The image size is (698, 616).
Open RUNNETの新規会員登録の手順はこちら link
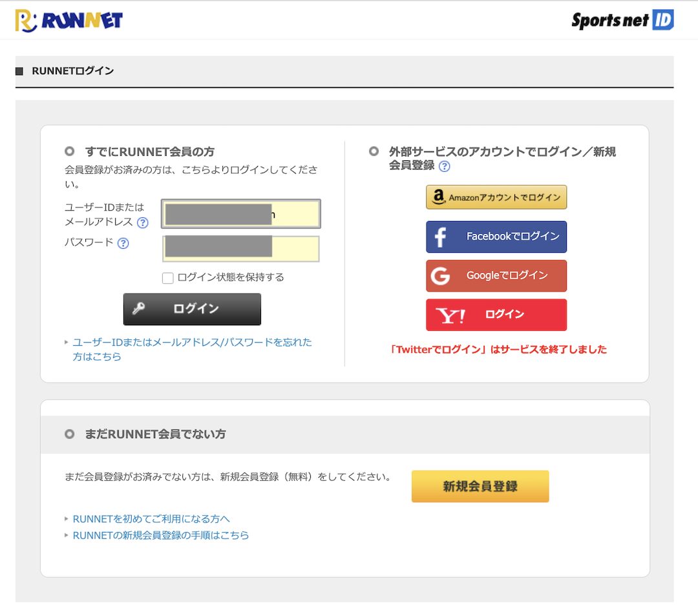point(161,535)
